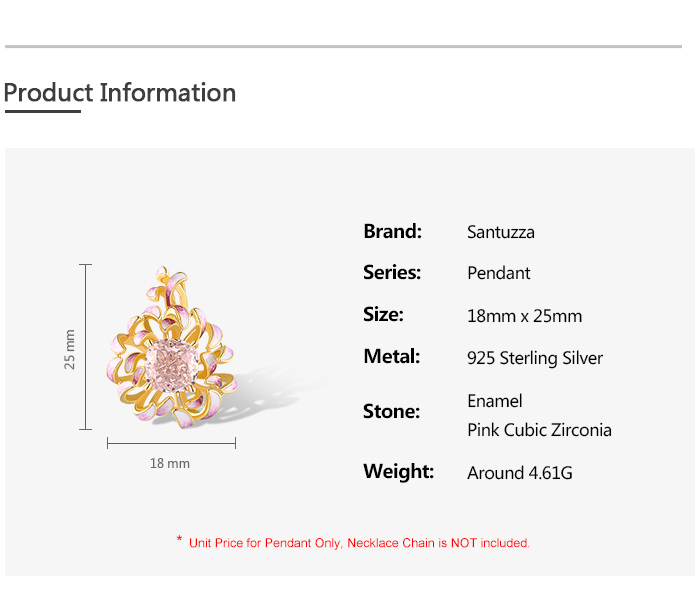This screenshot has height=615, width=700.
Task: Click the Metal: label
Action: 391,356
